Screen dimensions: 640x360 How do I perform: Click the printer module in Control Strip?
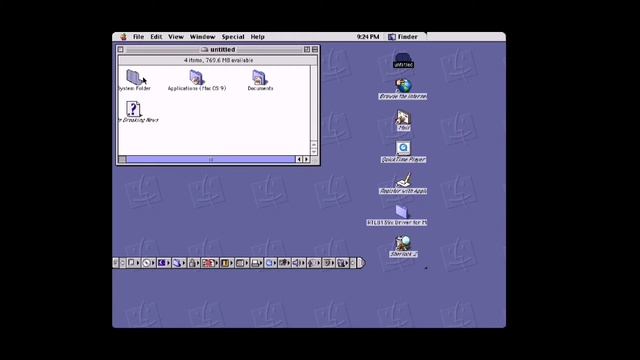[x=256, y=263]
